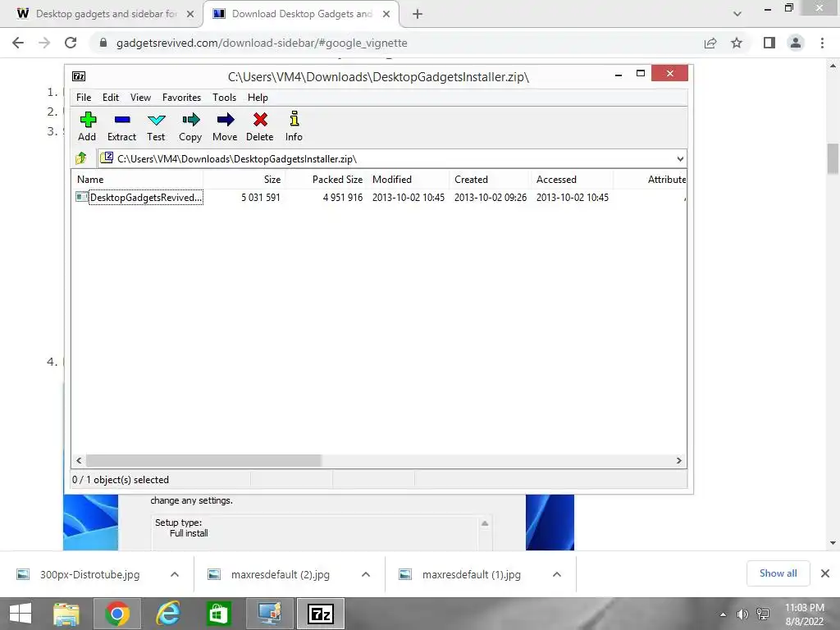Click the file list scroll-left arrow
This screenshot has height=630, width=840.
click(79, 461)
